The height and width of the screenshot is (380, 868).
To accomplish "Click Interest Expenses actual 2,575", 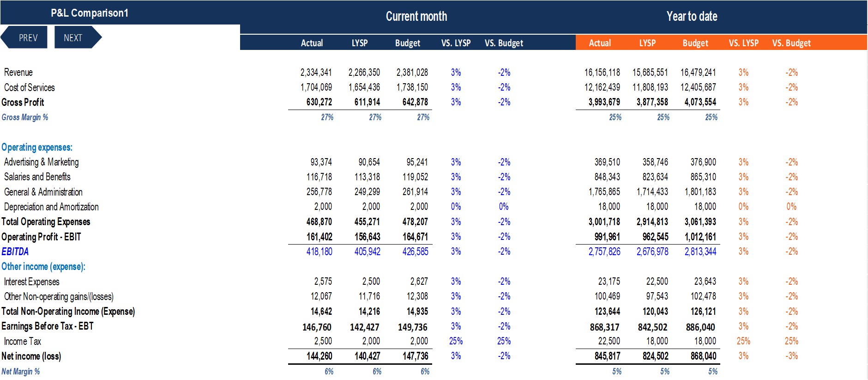I will click(323, 282).
